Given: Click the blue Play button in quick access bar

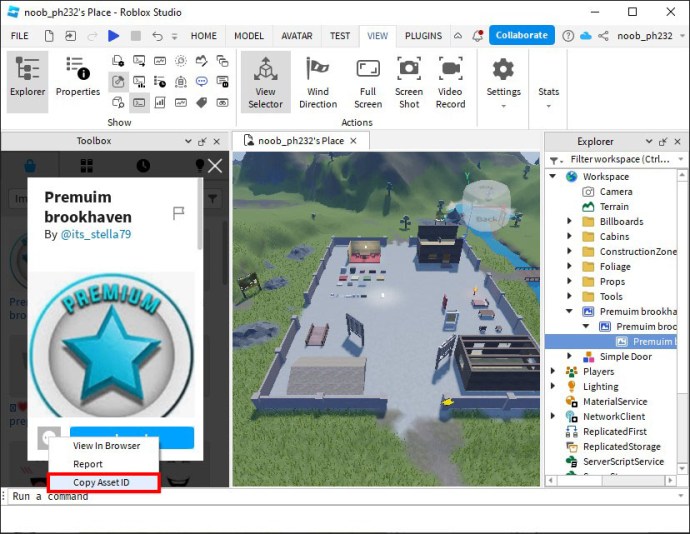Looking at the screenshot, I should [113, 36].
